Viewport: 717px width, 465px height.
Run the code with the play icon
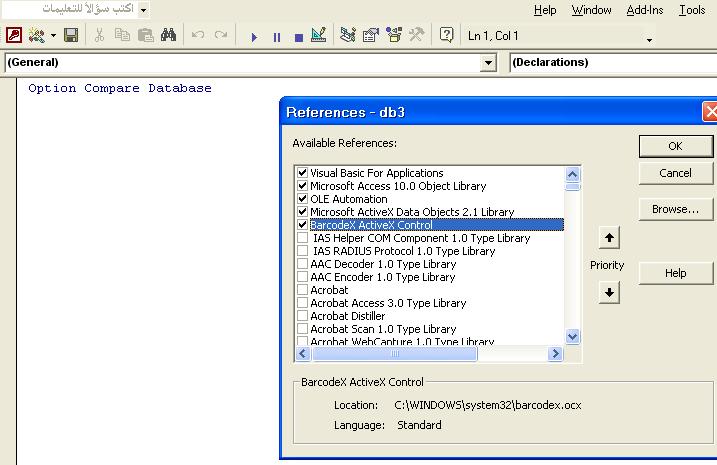coord(254,37)
